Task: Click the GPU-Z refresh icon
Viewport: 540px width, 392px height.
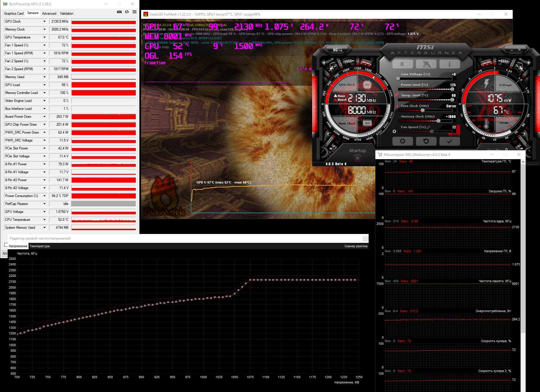Action: [x=127, y=12]
